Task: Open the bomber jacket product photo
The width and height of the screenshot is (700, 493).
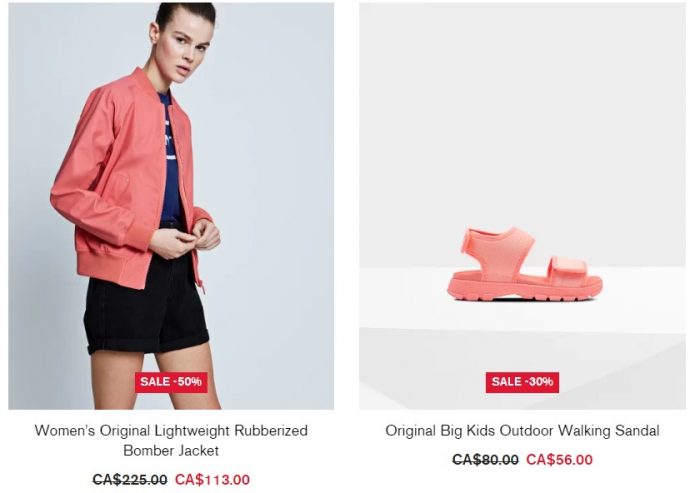Action: pos(171,206)
